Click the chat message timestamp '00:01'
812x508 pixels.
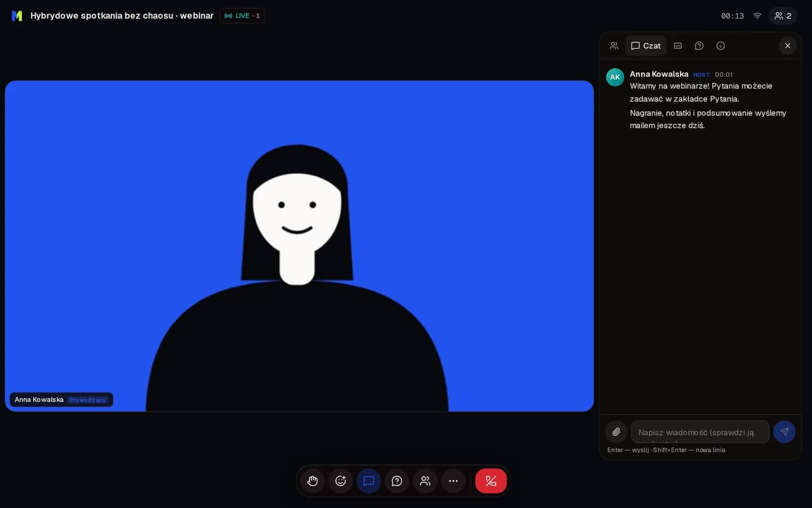point(724,75)
